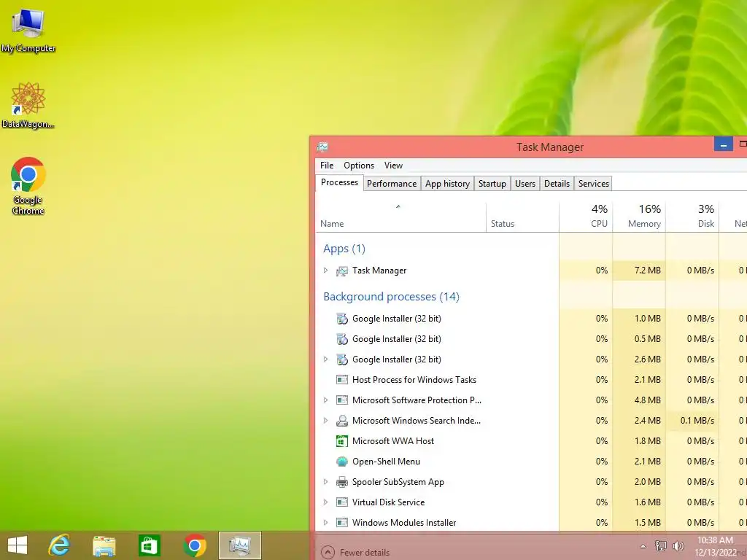This screenshot has width=747, height=560.
Task: Open volume control tray icon
Action: (678, 545)
